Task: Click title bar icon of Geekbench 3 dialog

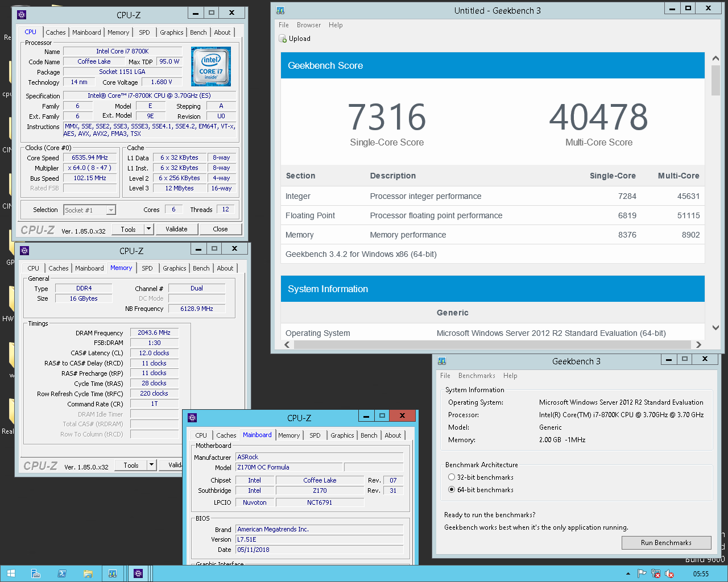Action: (x=442, y=361)
